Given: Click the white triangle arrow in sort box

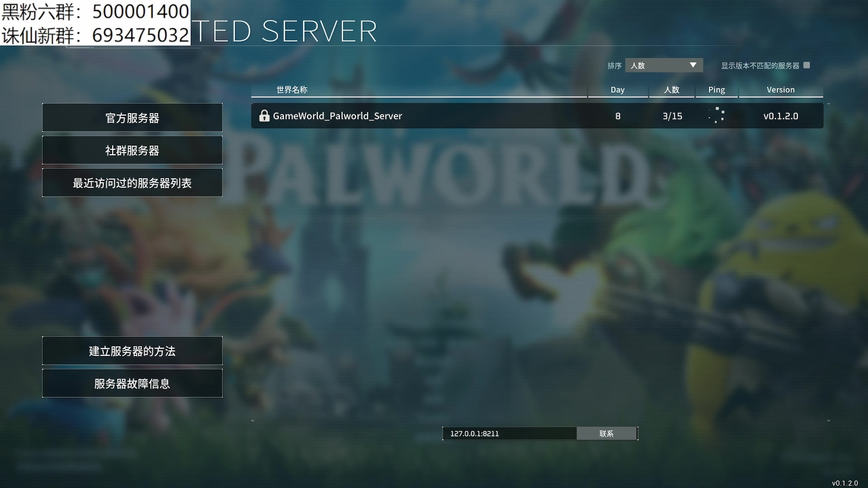Looking at the screenshot, I should point(693,65).
